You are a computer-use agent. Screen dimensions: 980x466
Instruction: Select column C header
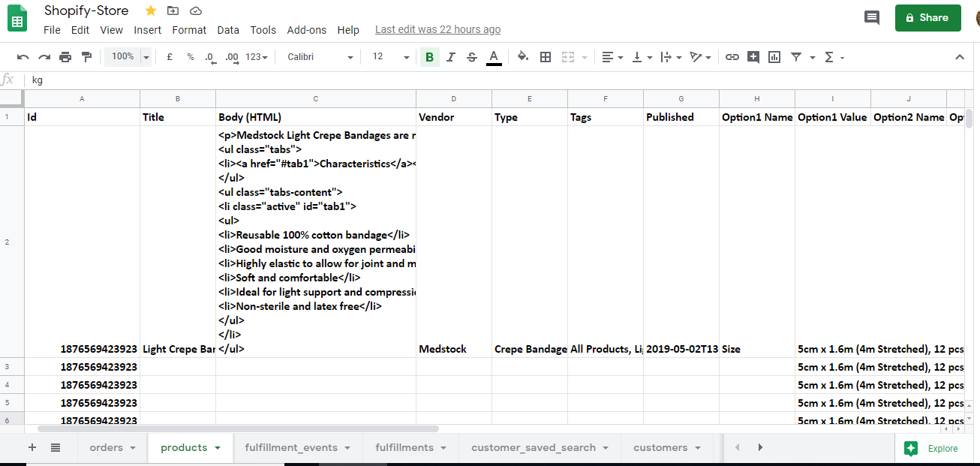pyautogui.click(x=316, y=99)
